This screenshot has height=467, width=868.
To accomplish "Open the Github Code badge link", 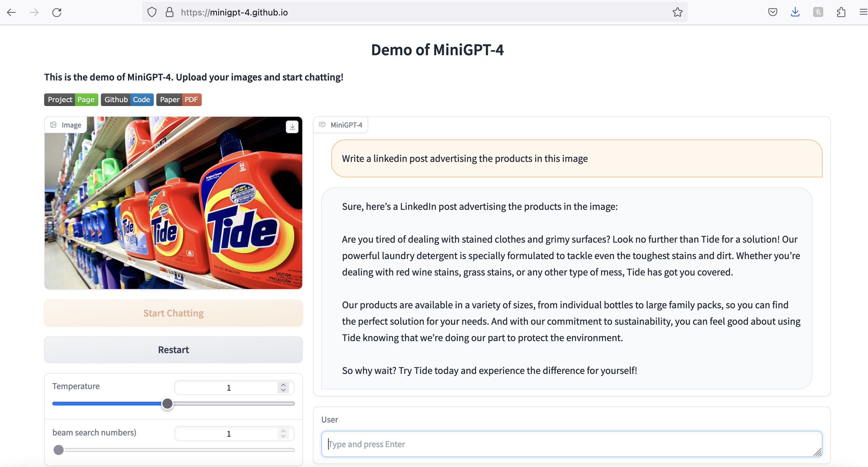I will [x=127, y=100].
